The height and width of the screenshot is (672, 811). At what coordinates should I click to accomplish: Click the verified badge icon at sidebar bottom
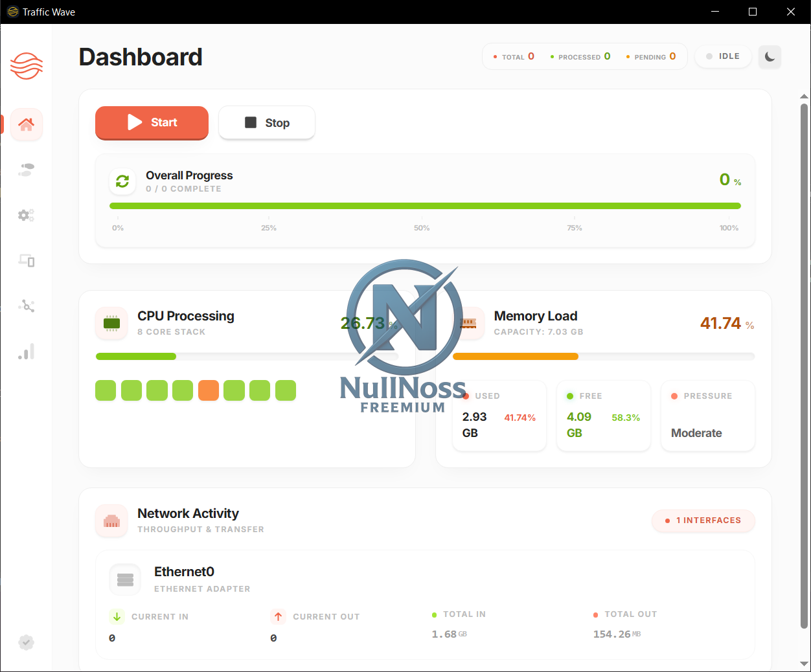tap(26, 642)
